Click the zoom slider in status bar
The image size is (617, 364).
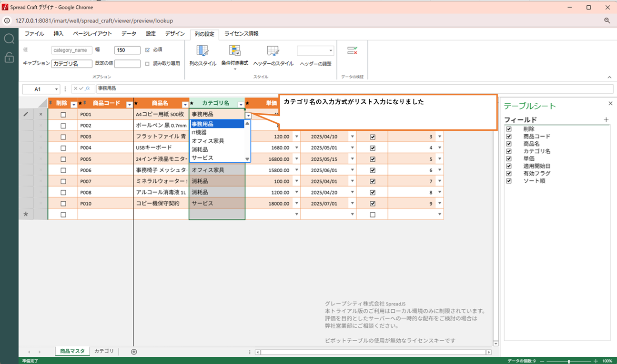[569, 361]
